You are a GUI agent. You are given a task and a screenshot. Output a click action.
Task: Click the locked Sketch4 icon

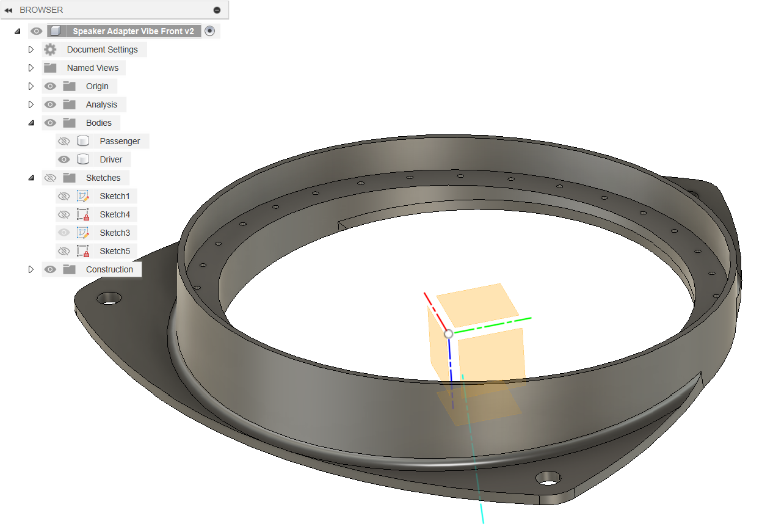click(x=82, y=214)
